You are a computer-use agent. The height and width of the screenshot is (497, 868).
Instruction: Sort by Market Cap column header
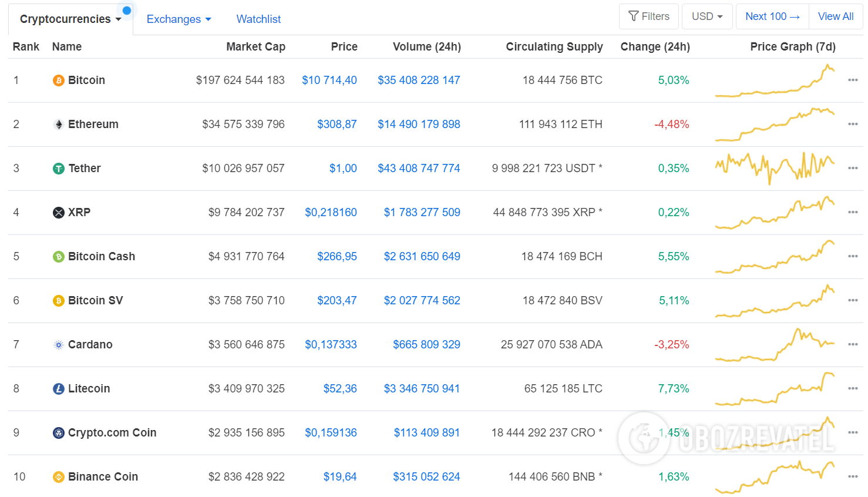255,46
